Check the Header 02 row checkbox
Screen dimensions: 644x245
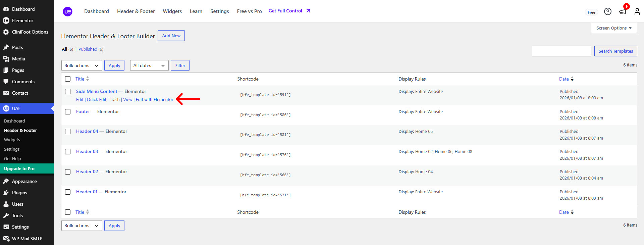point(68,172)
